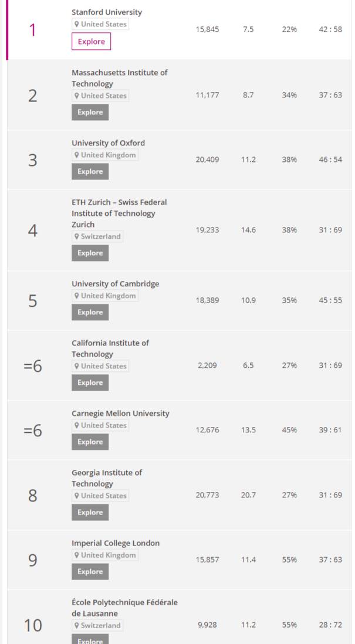
Task: Click the Explore button under Stanford University
Action: pyautogui.click(x=91, y=42)
